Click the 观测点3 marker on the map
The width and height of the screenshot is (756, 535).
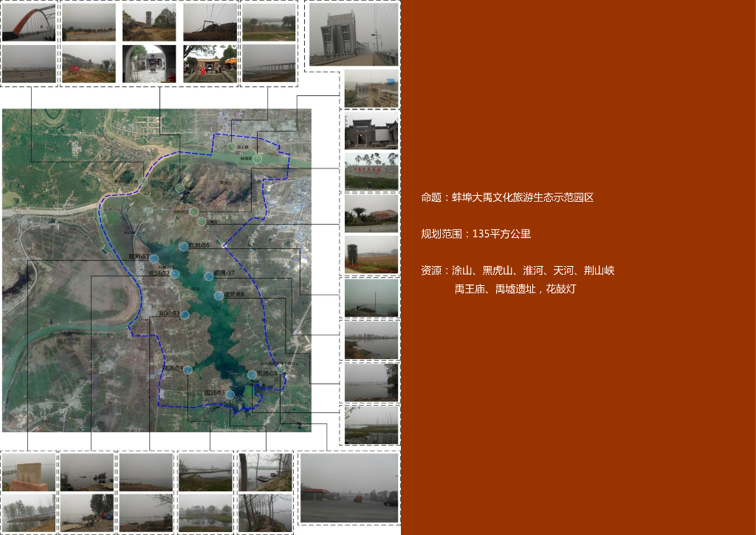[x=185, y=315]
